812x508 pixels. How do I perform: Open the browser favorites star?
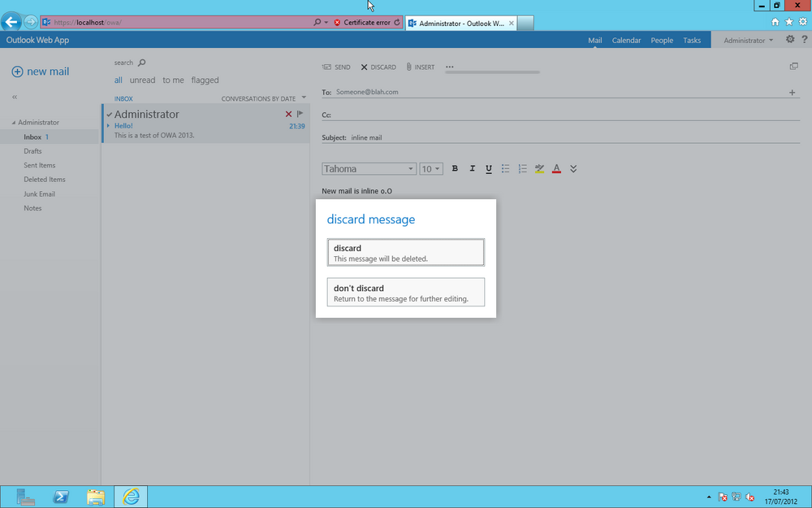pyautogui.click(x=789, y=22)
